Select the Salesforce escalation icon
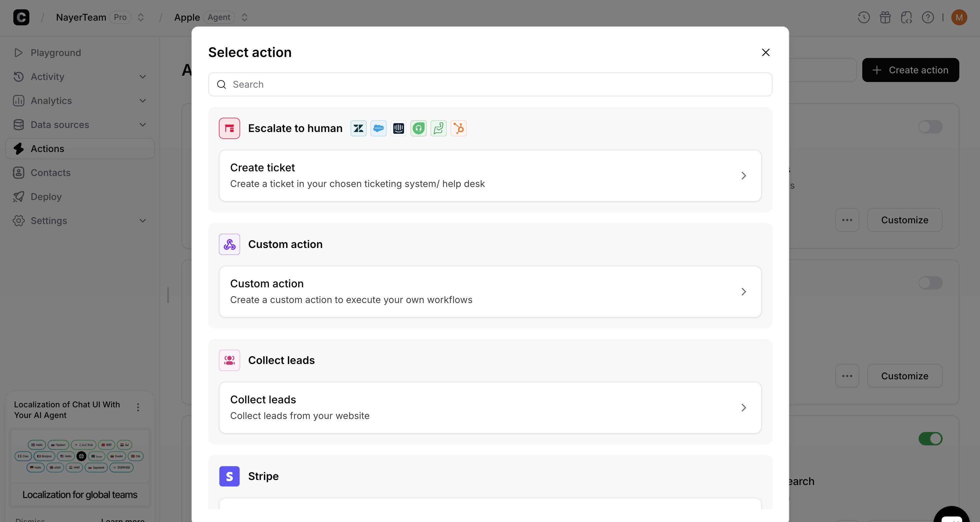The height and width of the screenshot is (522, 980). (378, 129)
